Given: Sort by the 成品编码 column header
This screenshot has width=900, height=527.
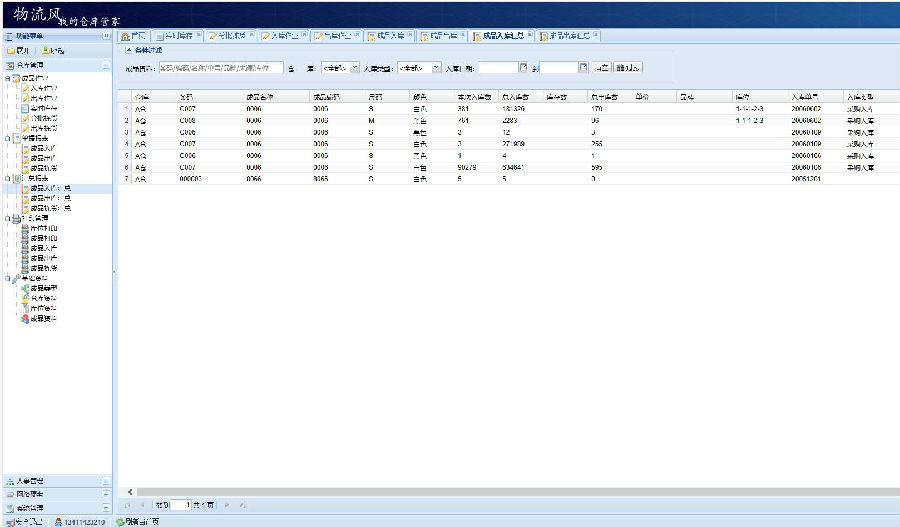Looking at the screenshot, I should click(x=338, y=97).
